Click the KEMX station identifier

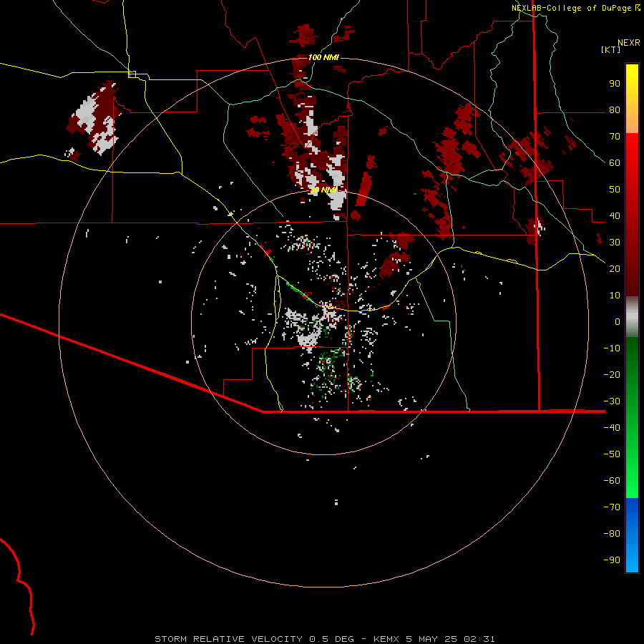click(x=386, y=639)
